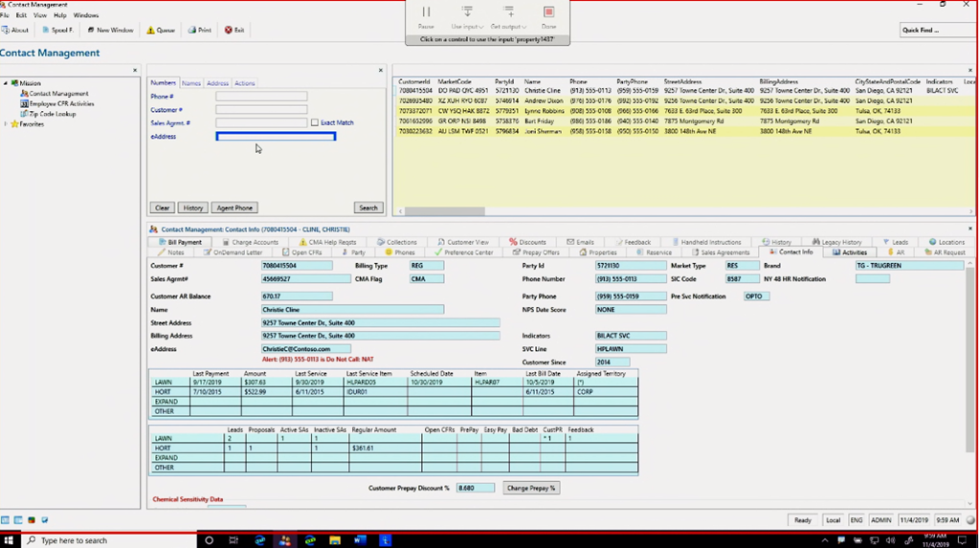The width and height of the screenshot is (980, 548).
Task: Click the About toolbar icon
Action: pyautogui.click(x=15, y=30)
